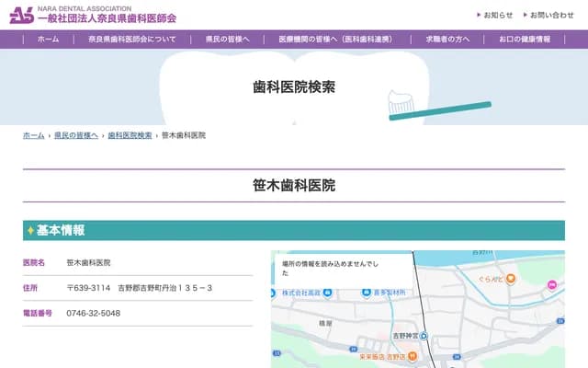588x368 pixels.
Task: Open 県民の皆様へ navigation menu
Action: 227,40
